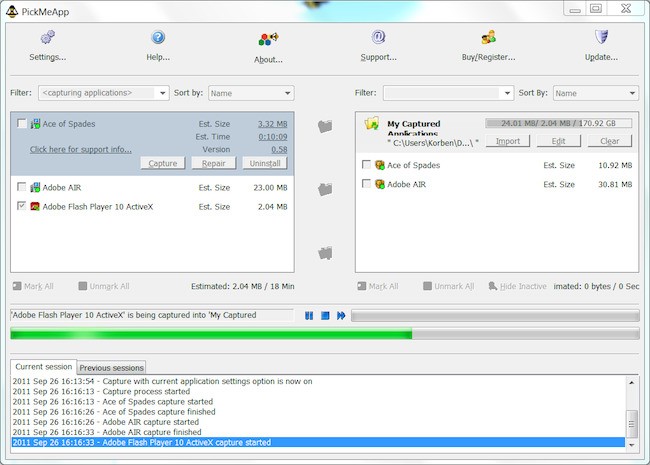Follow the 'Click here for support info' link

tap(81, 150)
